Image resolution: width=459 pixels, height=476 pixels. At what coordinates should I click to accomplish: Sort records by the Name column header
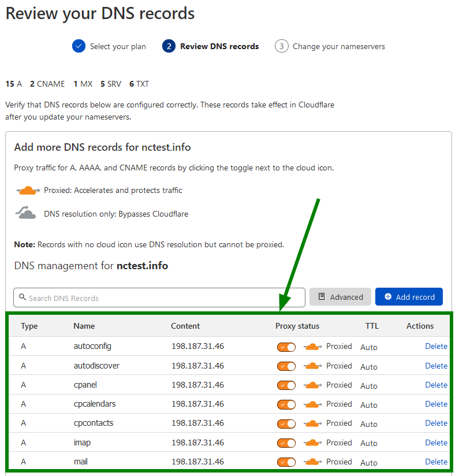(84, 326)
